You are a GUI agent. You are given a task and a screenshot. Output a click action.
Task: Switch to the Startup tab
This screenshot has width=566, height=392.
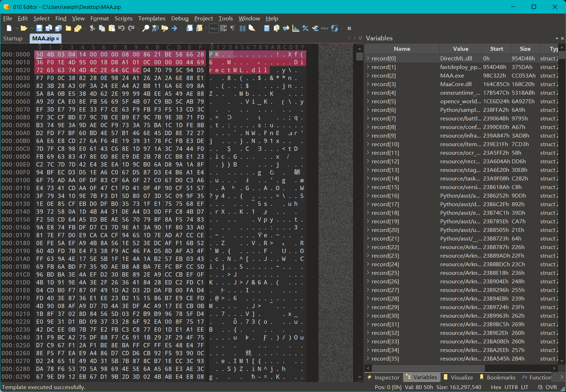click(13, 38)
